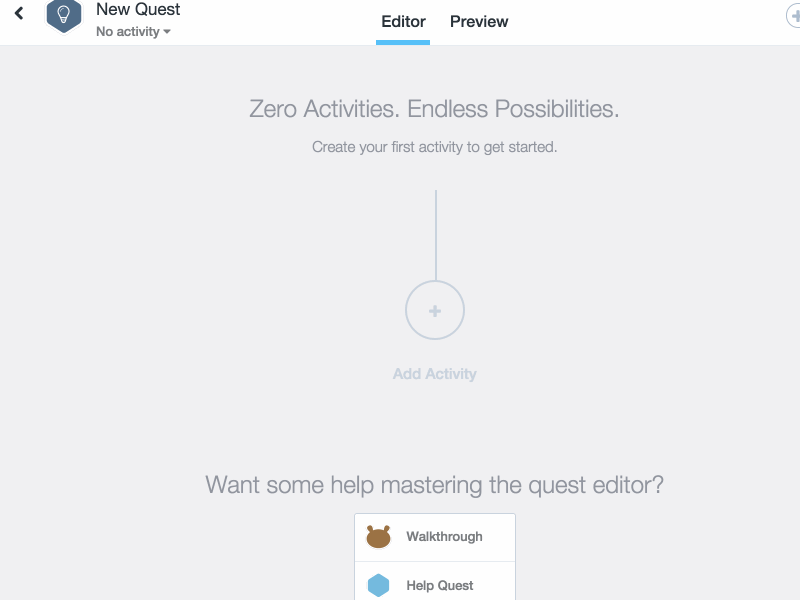The image size is (800, 600).
Task: Click the Want some help mastering heading
Action: (435, 485)
